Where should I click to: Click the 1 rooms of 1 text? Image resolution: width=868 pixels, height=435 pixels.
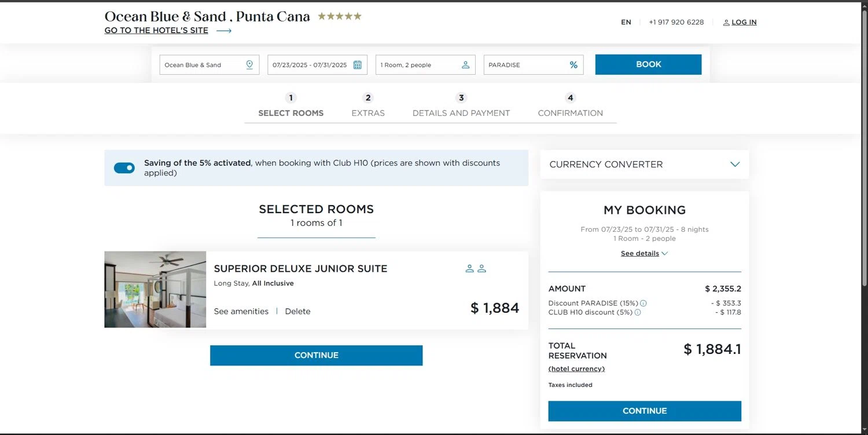pos(317,223)
